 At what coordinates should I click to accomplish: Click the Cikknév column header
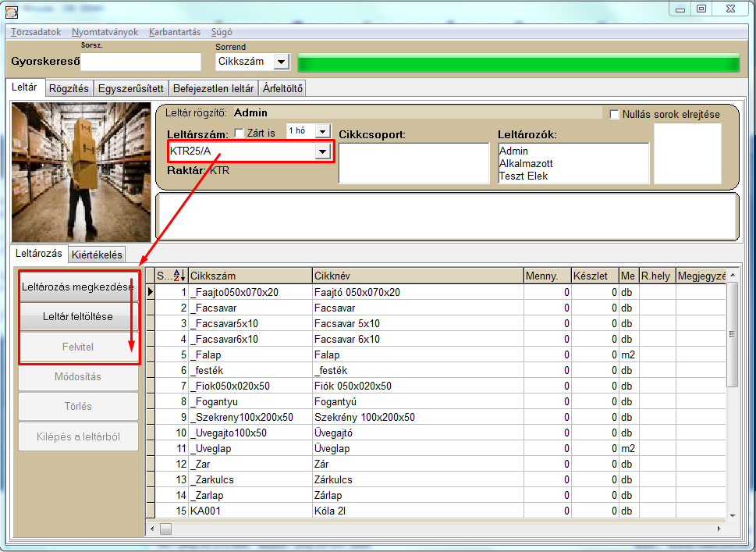tap(418, 276)
